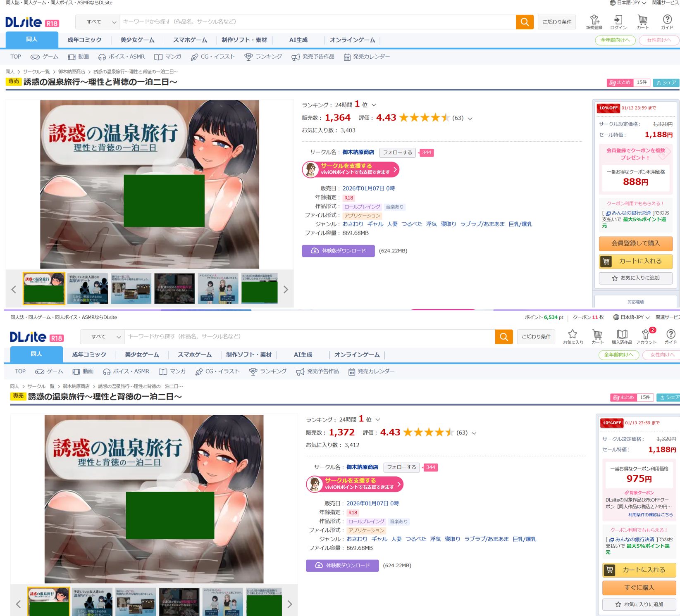Show next thumbnails on the logged-in page
Image resolution: width=680 pixels, height=616 pixels.
coord(290,604)
